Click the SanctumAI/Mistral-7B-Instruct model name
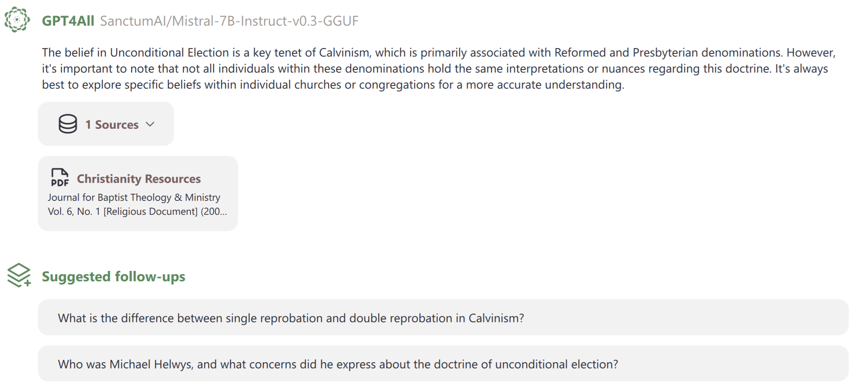This screenshot has height=388, width=868. (x=229, y=21)
